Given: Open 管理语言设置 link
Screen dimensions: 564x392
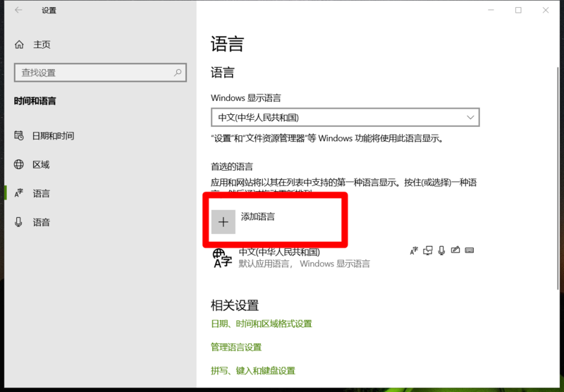Looking at the screenshot, I should coord(236,347).
